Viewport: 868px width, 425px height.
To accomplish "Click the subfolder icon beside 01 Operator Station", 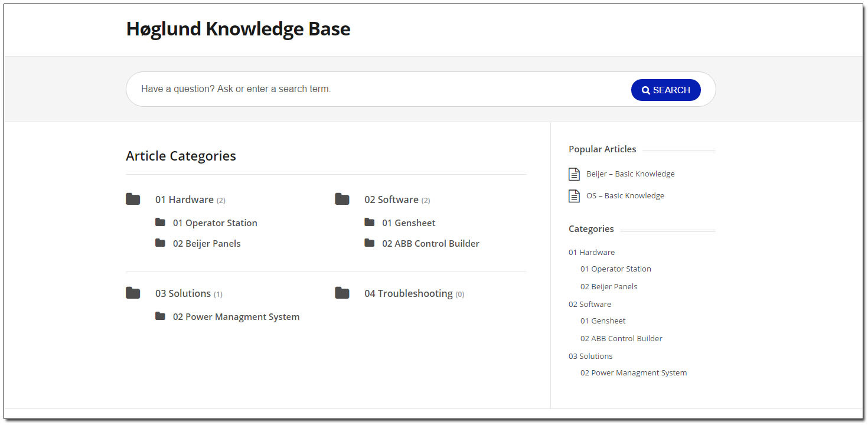I will pyautogui.click(x=160, y=222).
